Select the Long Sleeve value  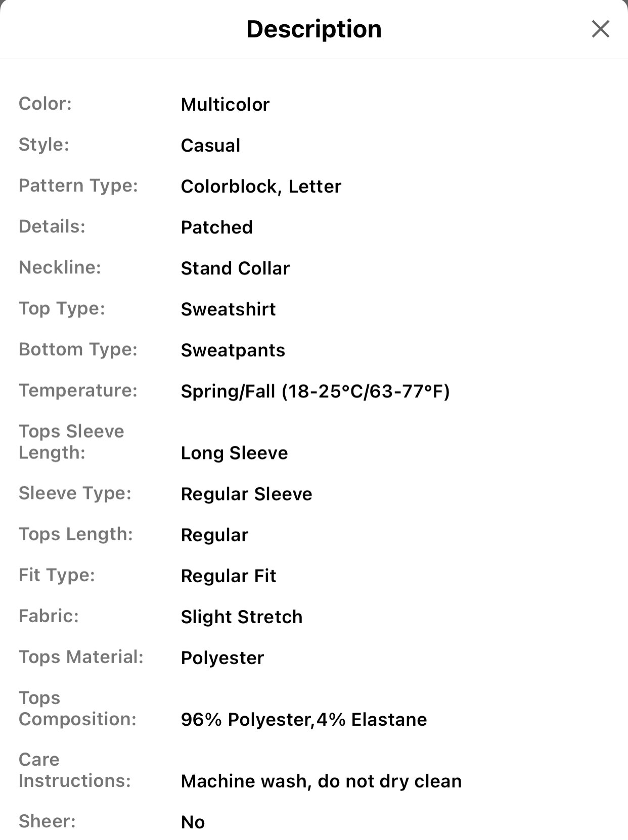[x=234, y=453]
